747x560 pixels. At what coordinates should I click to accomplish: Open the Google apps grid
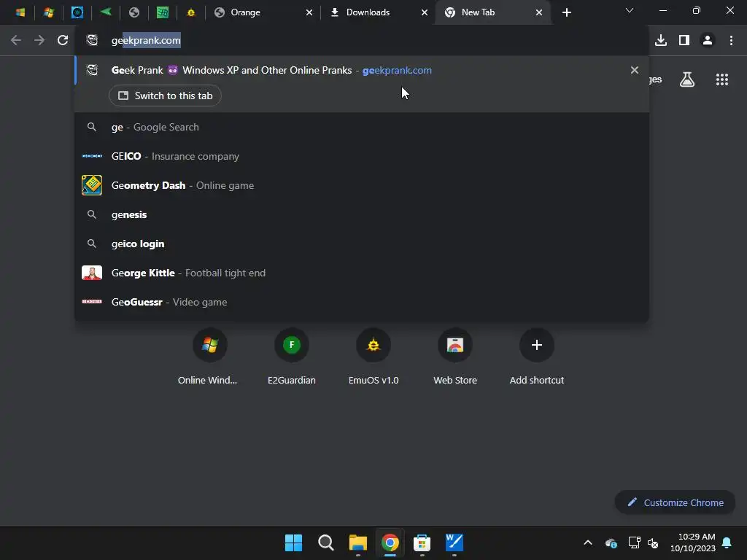pyautogui.click(x=722, y=79)
